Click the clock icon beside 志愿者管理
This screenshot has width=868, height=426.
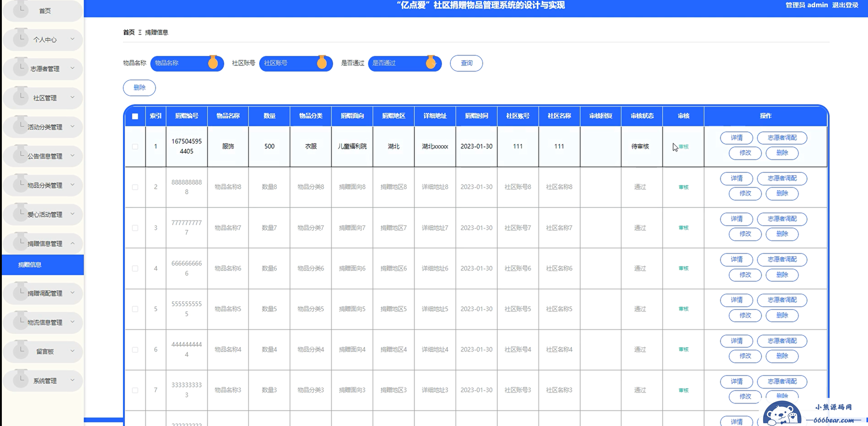[x=21, y=67]
